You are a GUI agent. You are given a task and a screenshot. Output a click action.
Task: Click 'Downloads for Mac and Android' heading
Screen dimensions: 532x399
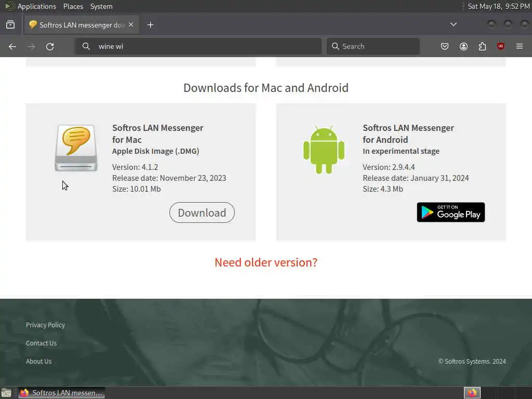click(x=266, y=88)
